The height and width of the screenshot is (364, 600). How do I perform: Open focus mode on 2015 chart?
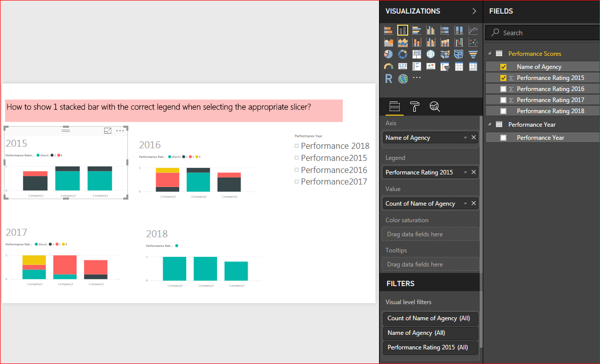pyautogui.click(x=108, y=131)
